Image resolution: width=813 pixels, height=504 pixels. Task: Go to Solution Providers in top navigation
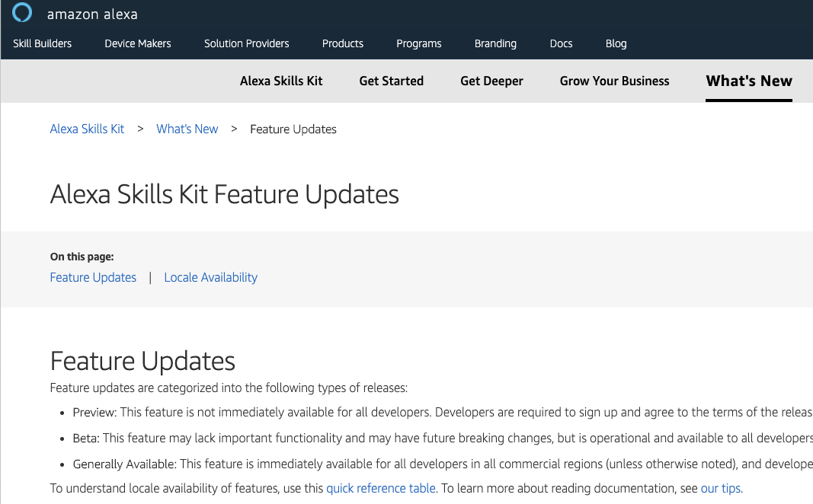click(247, 43)
